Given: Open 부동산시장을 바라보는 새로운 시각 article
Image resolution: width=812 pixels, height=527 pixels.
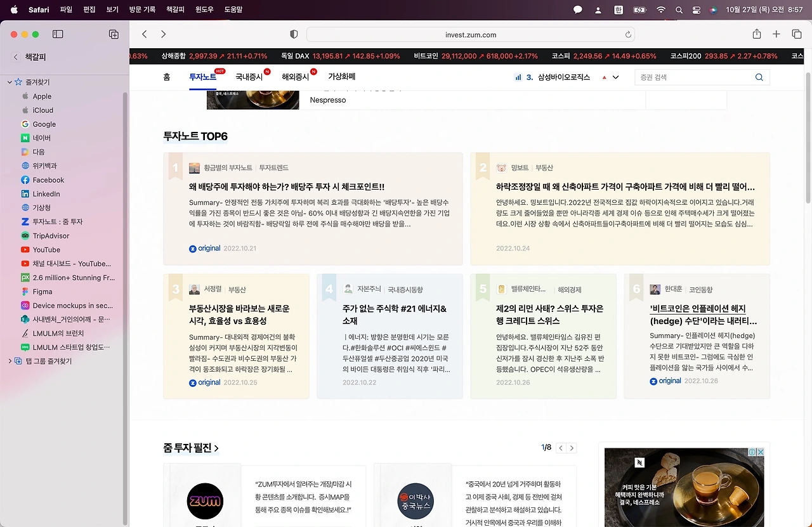Looking at the screenshot, I should [239, 315].
